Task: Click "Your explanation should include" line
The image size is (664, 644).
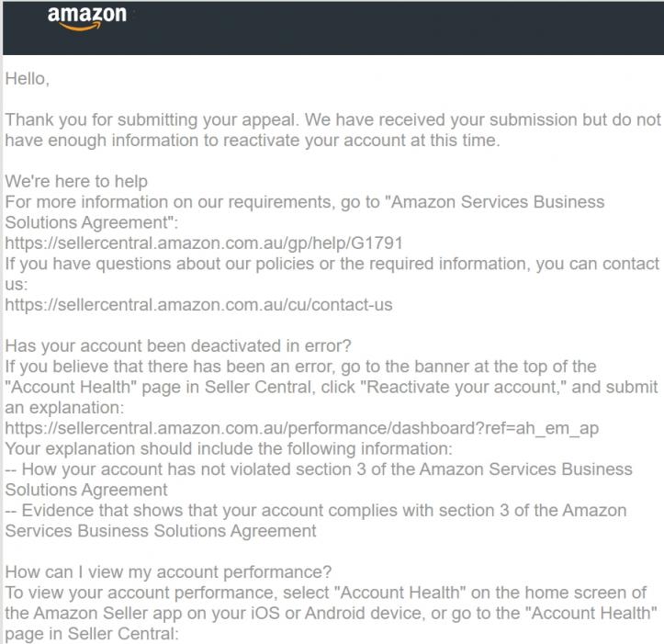Action: [x=229, y=449]
